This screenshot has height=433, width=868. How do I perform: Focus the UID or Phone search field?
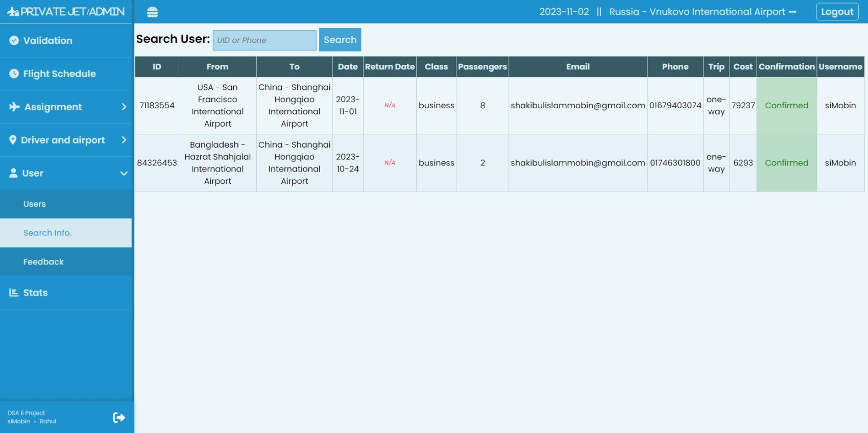click(264, 40)
